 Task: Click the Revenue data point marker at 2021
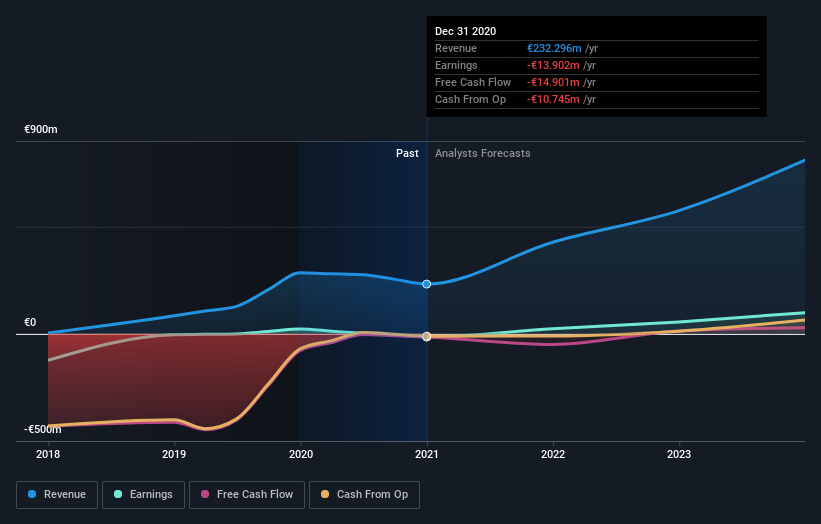click(427, 284)
